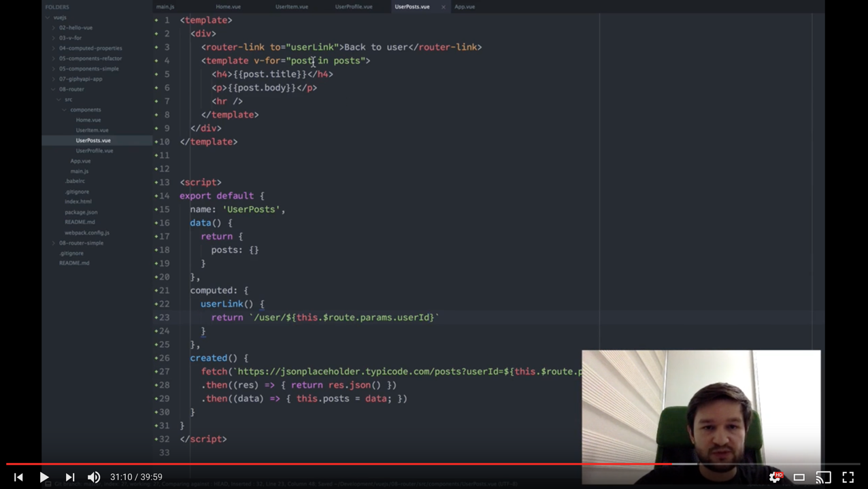Click line number 33 in the gutter
This screenshot has width=868, height=489.
point(165,452)
